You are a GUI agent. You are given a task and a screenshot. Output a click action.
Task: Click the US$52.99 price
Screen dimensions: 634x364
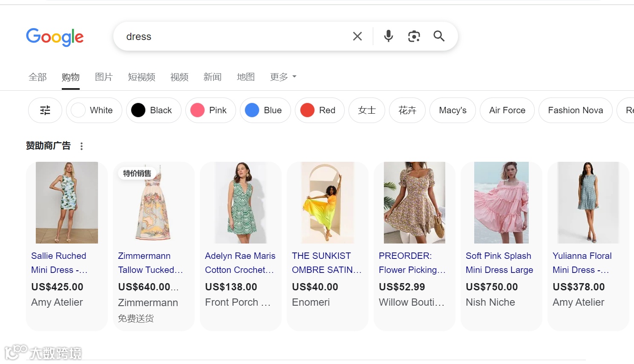click(x=402, y=287)
